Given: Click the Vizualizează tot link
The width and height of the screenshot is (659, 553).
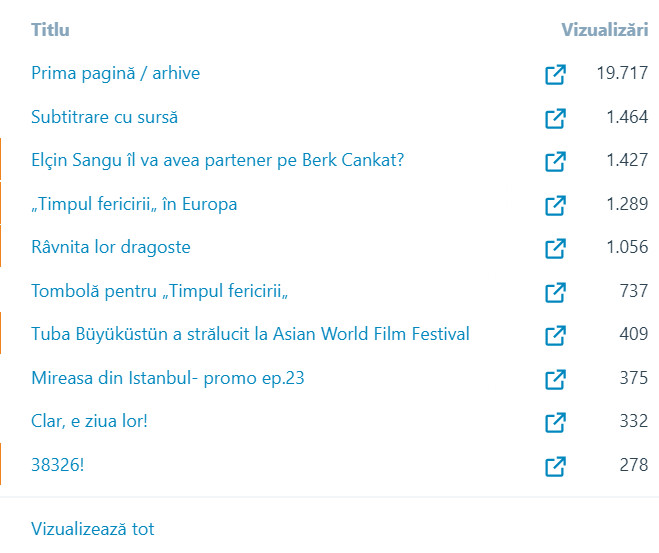Looking at the screenshot, I should coord(92,529).
